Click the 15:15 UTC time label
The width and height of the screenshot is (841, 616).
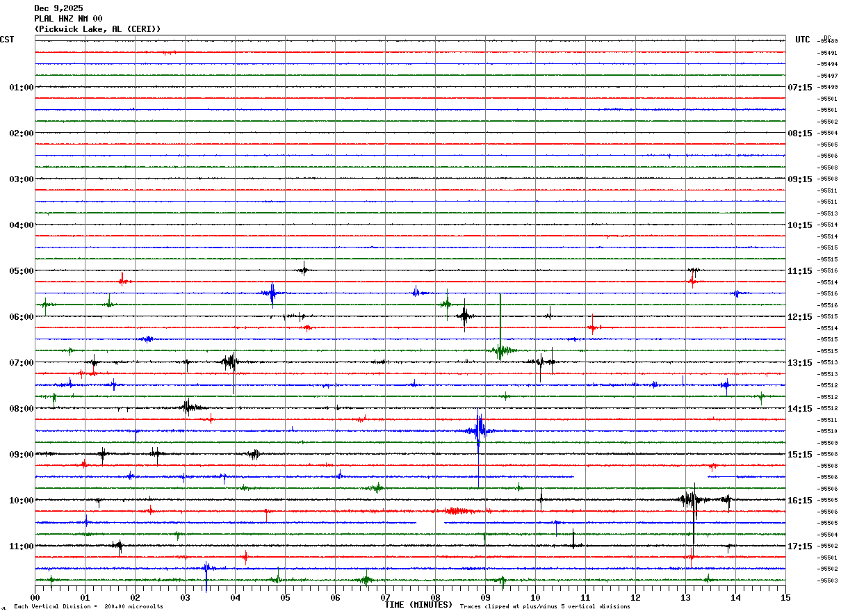(x=800, y=455)
